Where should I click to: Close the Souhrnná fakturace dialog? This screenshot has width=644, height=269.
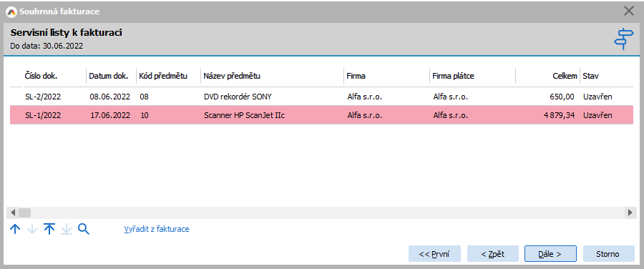click(x=629, y=11)
